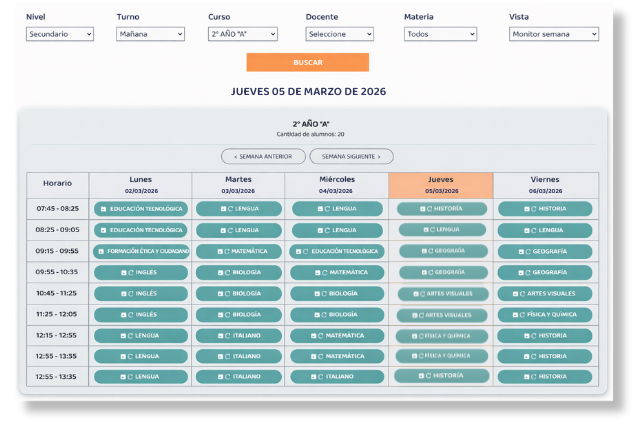This screenshot has height=423, width=635.
Task: Click the refresh icon on Thursday 07:45 Historia
Action: point(431,209)
